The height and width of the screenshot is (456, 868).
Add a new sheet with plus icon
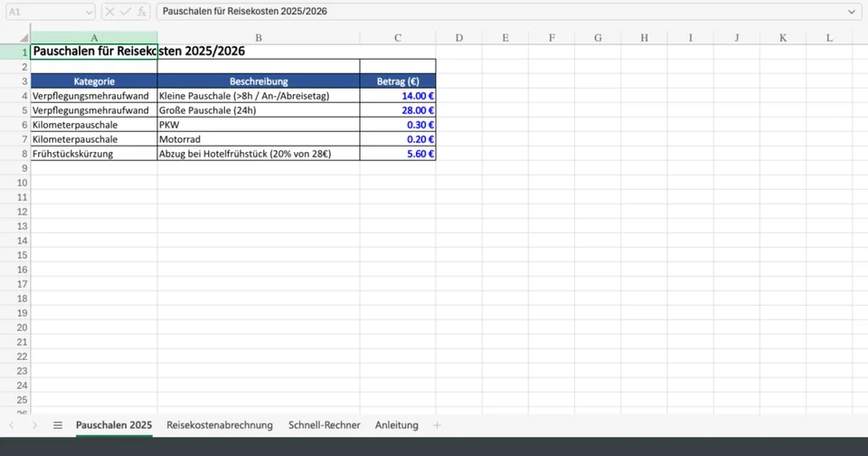(438, 425)
